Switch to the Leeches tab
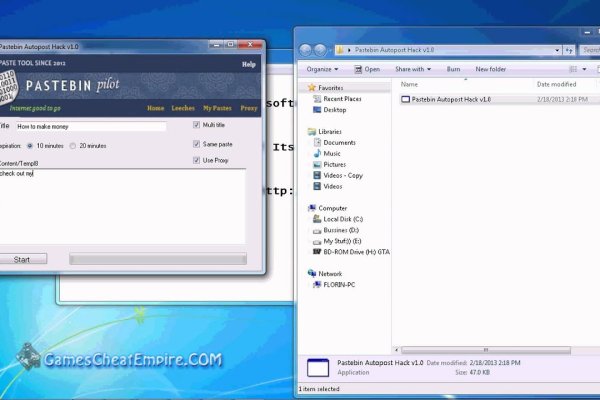600x400 pixels. (x=183, y=107)
